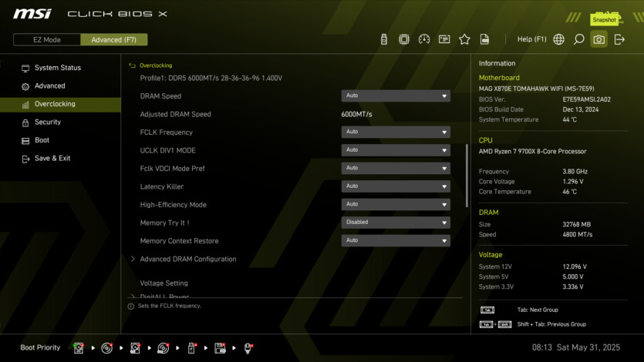Select the CD/DVD boot device icon
644x362 pixels.
(x=106, y=348)
